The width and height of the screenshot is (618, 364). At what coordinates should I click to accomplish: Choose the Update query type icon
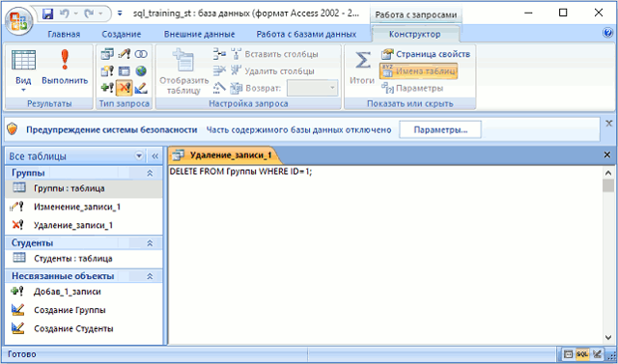coord(124,54)
